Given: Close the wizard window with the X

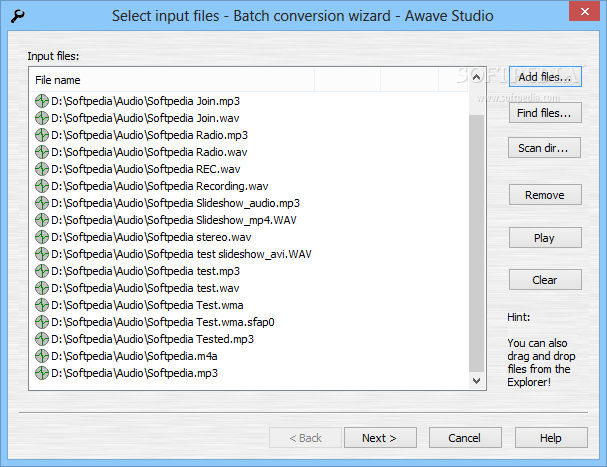Looking at the screenshot, I should pyautogui.click(x=585, y=12).
